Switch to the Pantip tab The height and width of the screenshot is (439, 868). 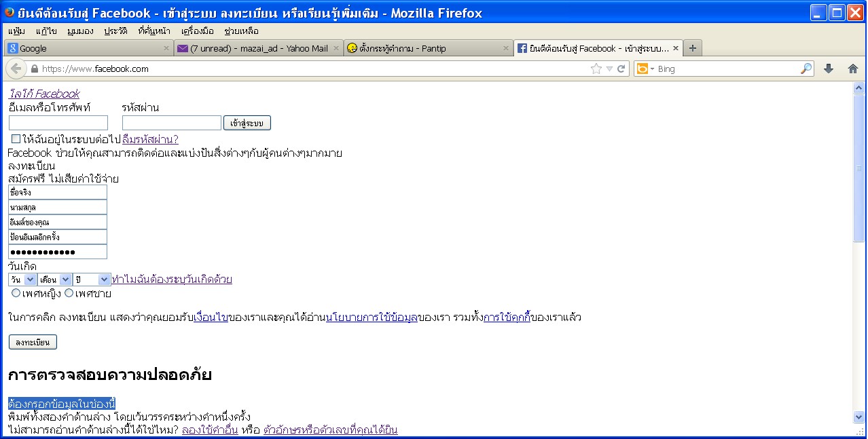[428, 48]
